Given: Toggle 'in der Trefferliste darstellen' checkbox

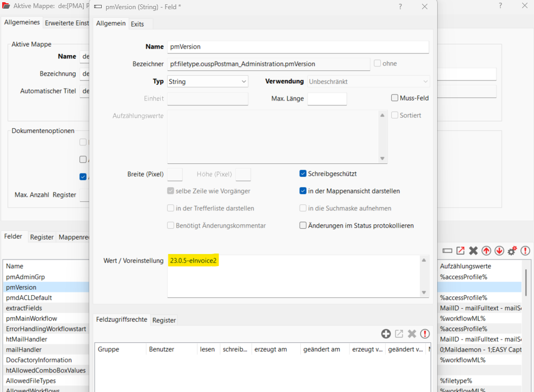Looking at the screenshot, I should tap(170, 208).
